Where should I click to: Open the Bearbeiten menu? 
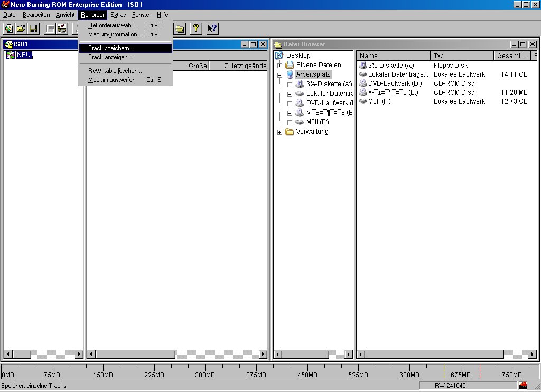pos(36,15)
